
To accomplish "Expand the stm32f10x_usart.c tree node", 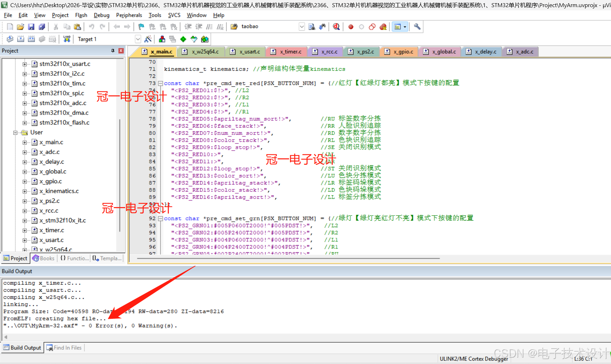I will [x=25, y=64].
